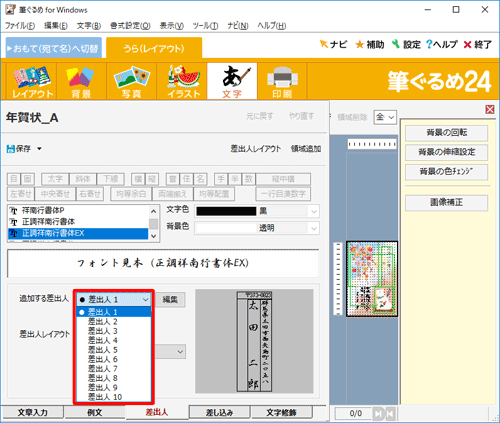Open the 背景 background tool

pos(81,81)
